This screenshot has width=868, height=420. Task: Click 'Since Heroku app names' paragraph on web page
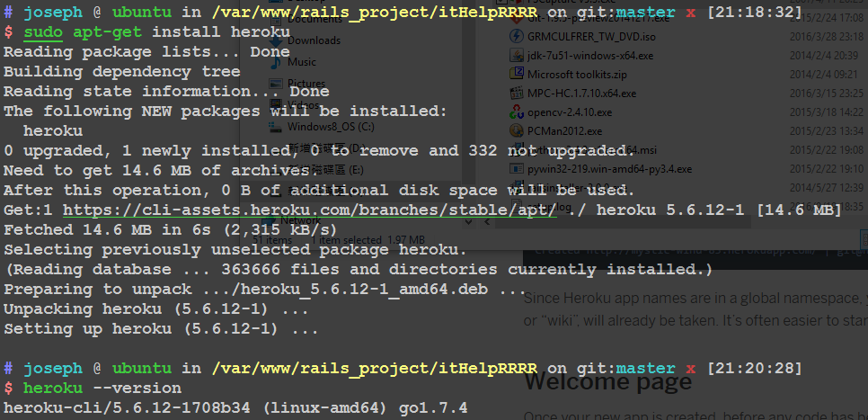[x=695, y=311]
